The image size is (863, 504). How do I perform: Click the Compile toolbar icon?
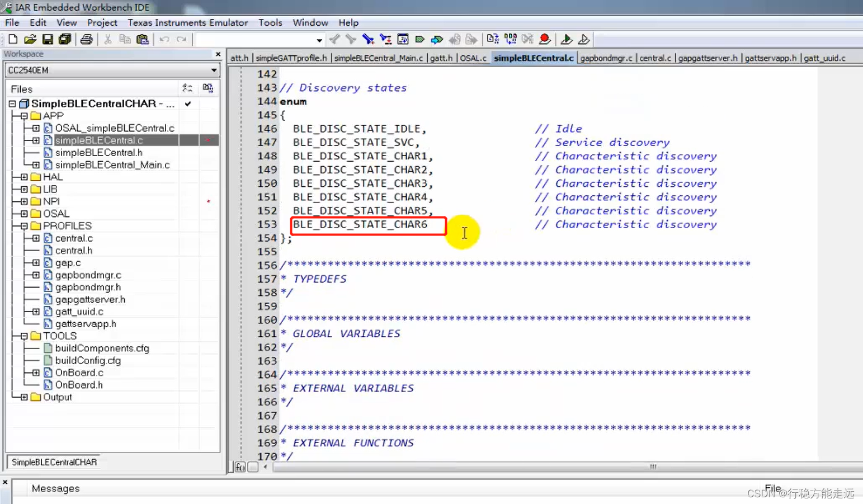tap(493, 39)
